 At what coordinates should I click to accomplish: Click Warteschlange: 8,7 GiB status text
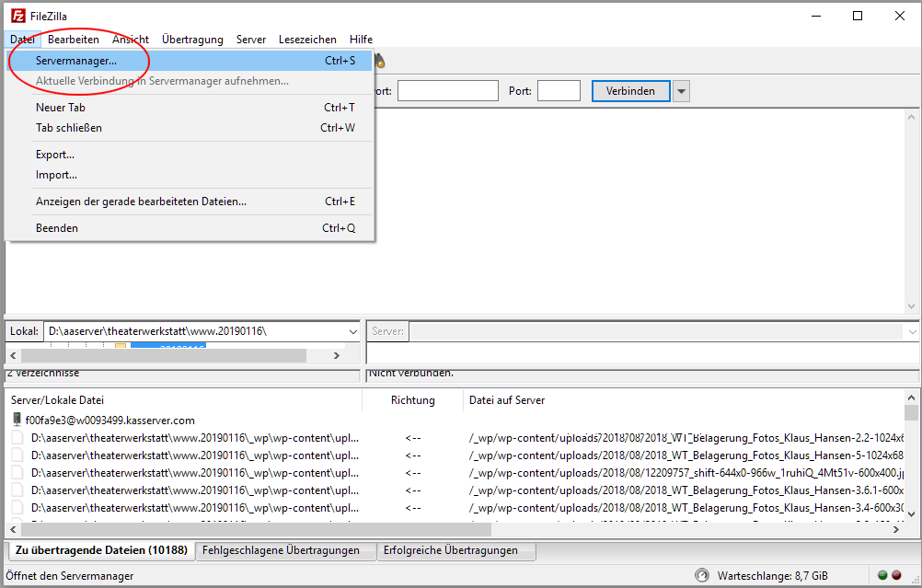(x=773, y=576)
